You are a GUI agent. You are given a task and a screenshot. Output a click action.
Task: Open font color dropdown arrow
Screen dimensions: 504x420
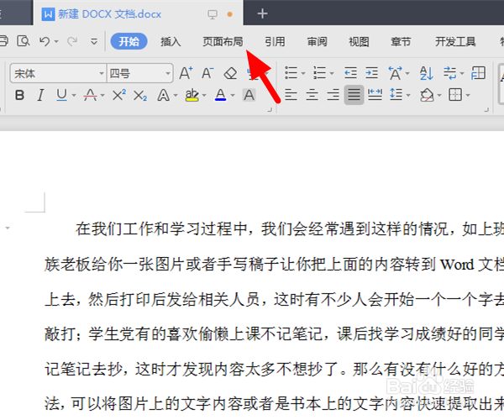click(233, 96)
